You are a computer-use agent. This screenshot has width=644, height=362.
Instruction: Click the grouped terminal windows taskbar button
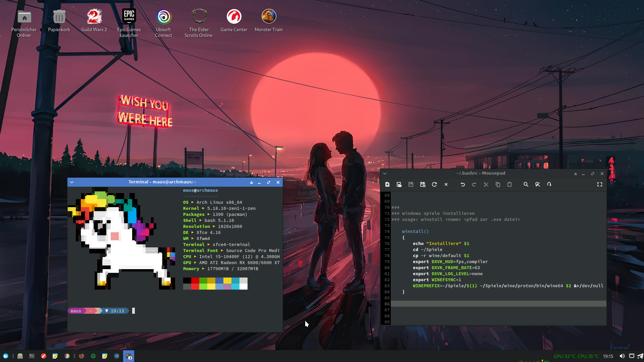(x=129, y=356)
